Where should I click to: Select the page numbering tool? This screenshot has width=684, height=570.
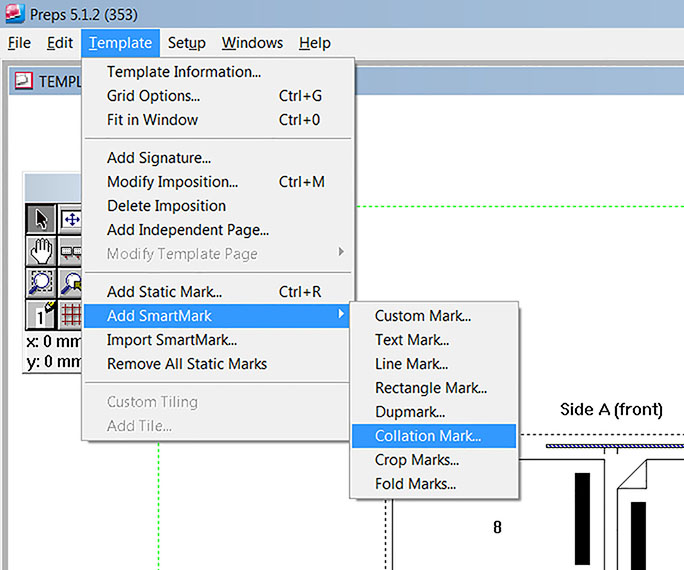click(x=41, y=314)
